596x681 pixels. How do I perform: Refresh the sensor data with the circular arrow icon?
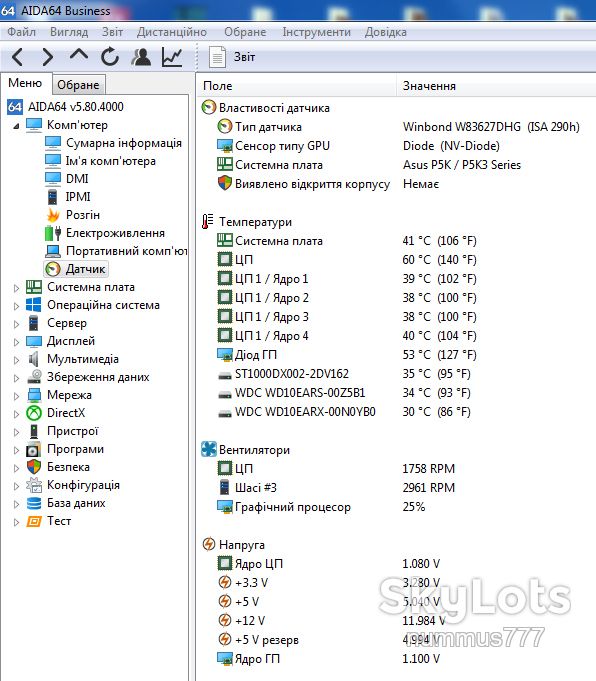pos(110,56)
